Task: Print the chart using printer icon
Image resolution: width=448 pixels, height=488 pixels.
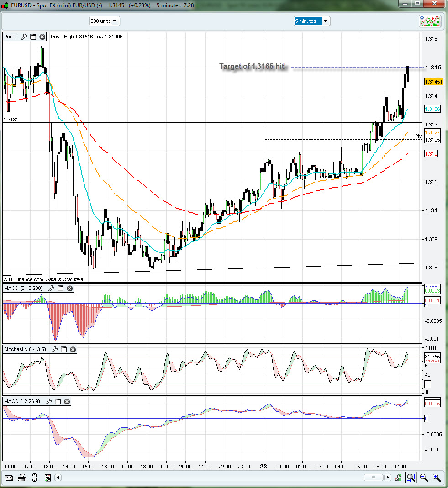Action: pyautogui.click(x=21, y=478)
